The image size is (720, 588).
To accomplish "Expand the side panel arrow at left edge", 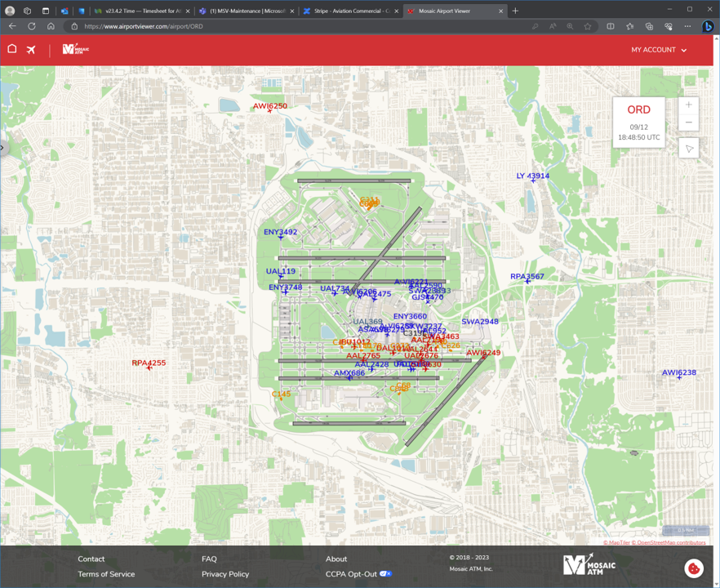I will pyautogui.click(x=2, y=148).
